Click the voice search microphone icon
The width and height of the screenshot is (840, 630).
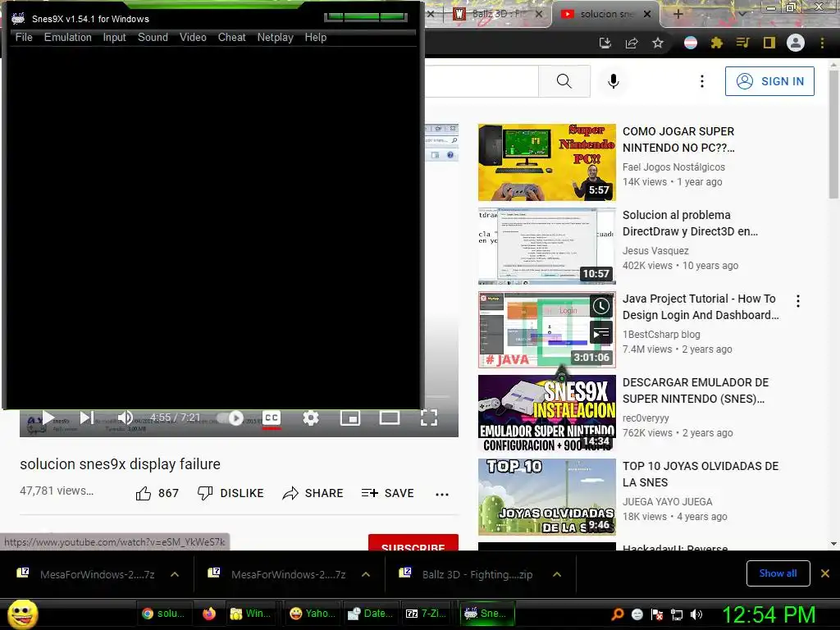pos(614,81)
